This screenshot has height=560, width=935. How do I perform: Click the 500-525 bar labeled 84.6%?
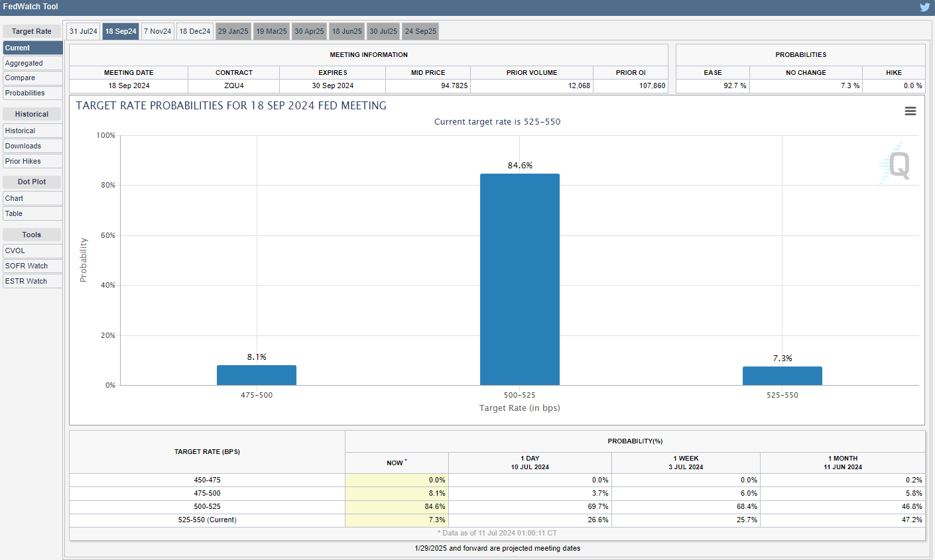[x=520, y=279]
